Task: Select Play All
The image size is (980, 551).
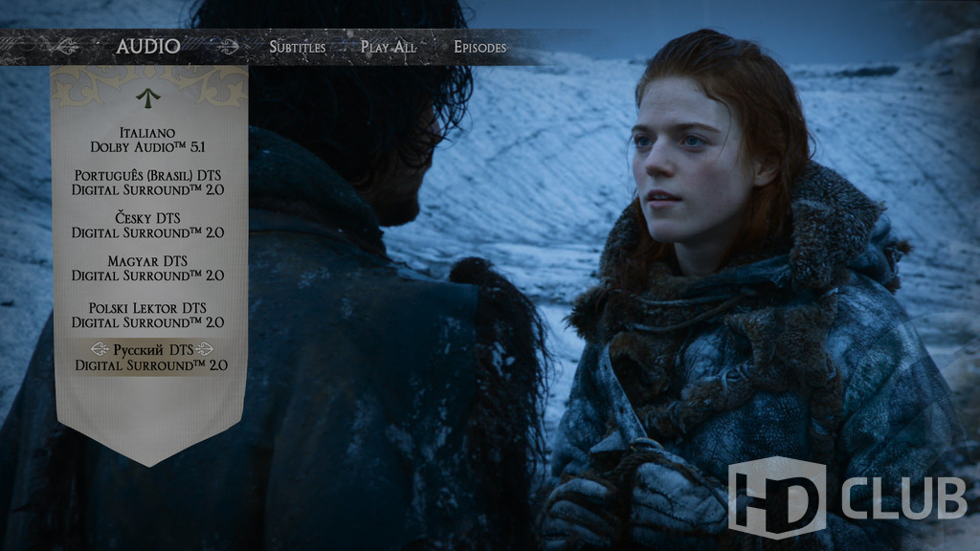Action: point(389,47)
